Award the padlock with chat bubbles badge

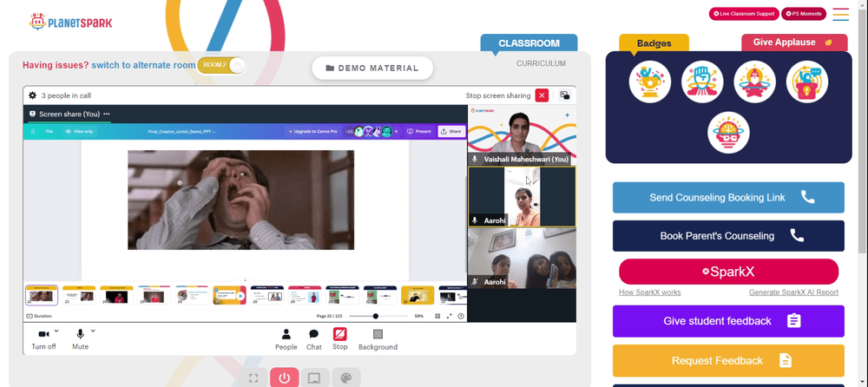point(807,82)
